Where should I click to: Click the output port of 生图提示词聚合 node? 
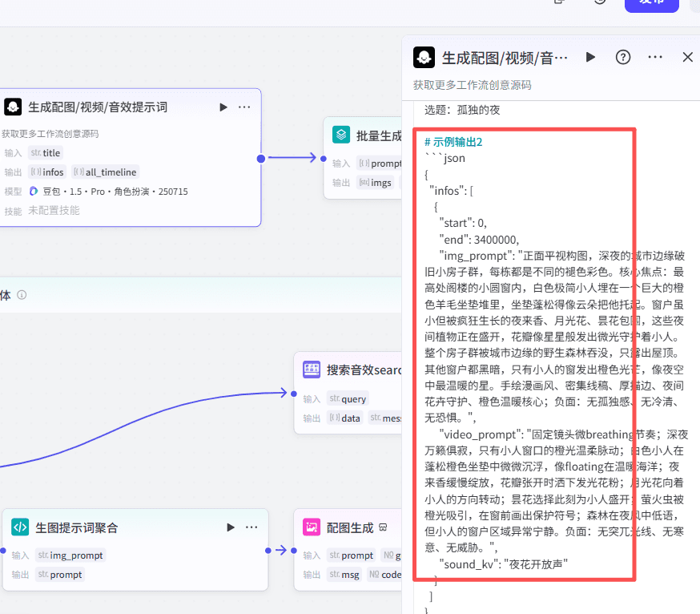tap(268, 551)
